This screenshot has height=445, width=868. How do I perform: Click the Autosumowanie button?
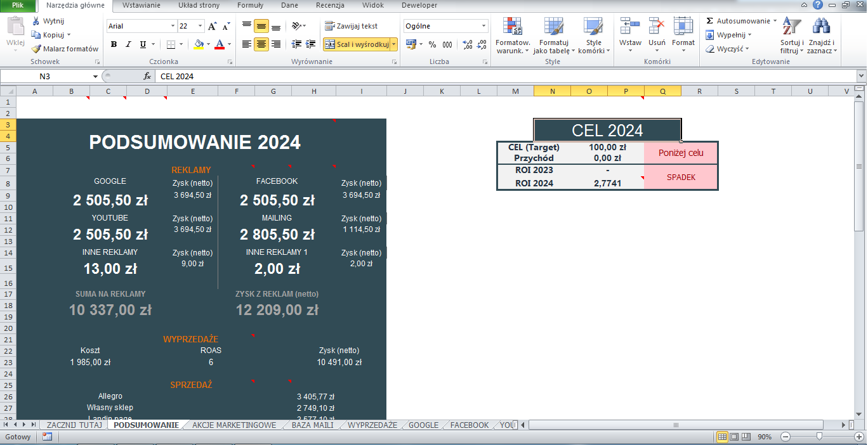(742, 21)
